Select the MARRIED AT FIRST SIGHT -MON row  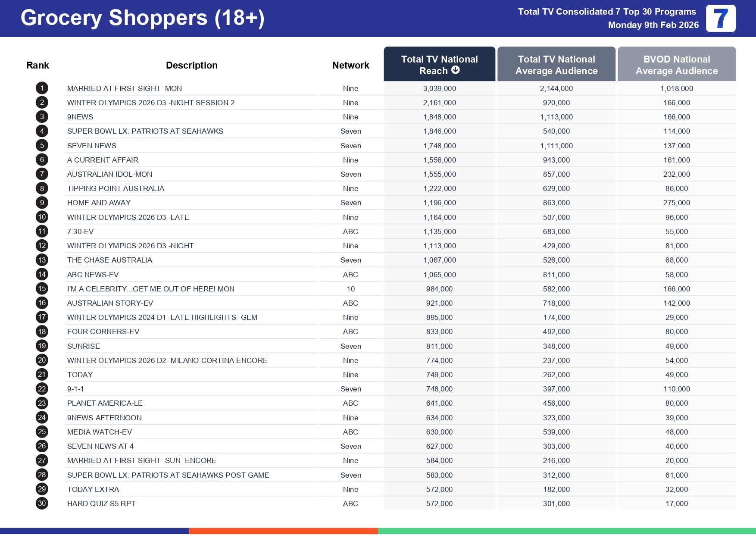click(x=125, y=88)
